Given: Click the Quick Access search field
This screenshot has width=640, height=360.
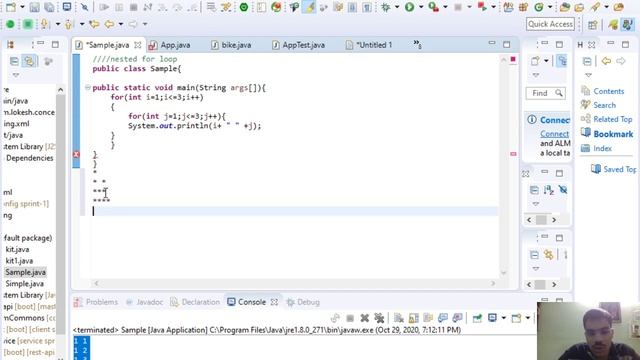Looking at the screenshot, I should (550, 24).
